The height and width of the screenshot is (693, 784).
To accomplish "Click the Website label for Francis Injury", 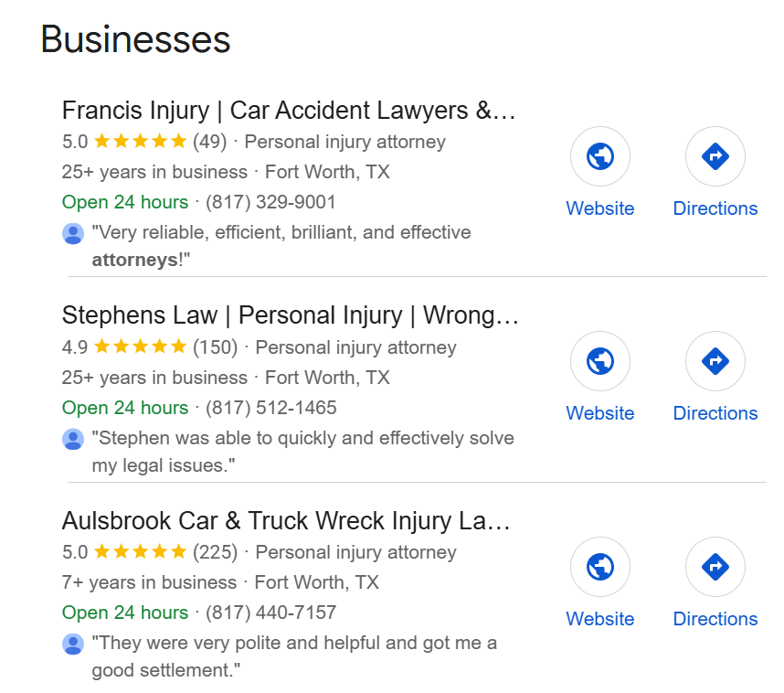I will [x=599, y=208].
